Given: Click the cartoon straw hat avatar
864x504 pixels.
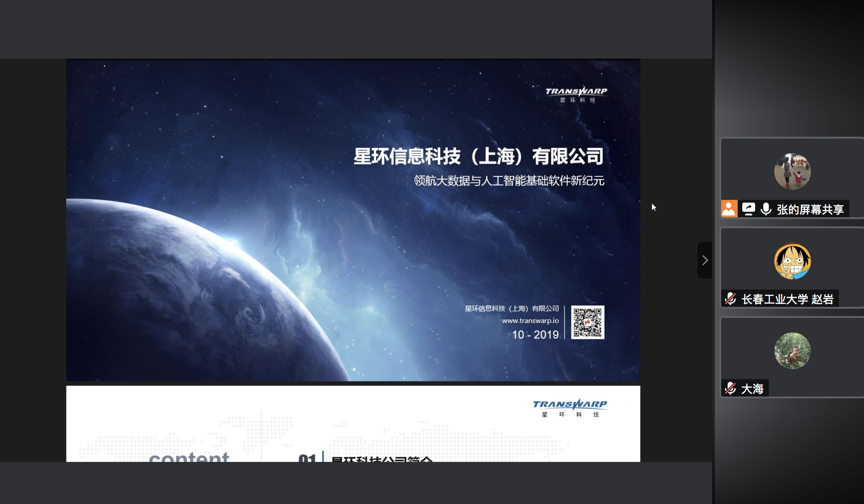Looking at the screenshot, I should (x=792, y=261).
